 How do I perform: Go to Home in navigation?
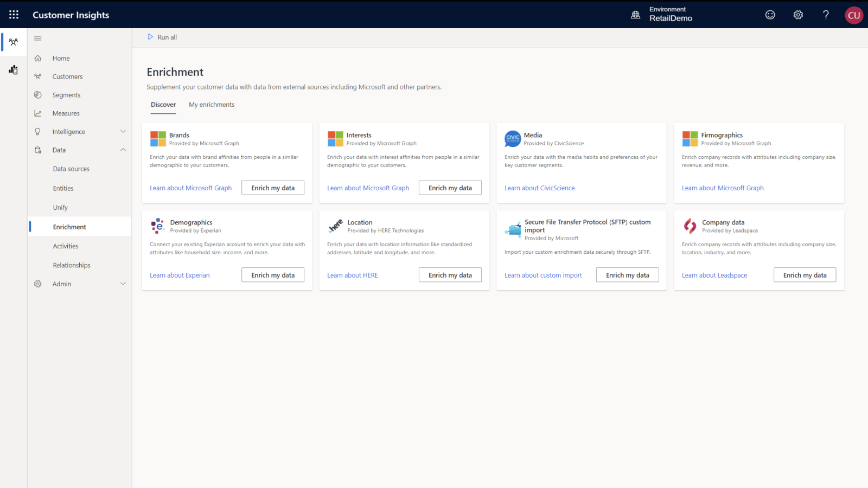tap(61, 58)
